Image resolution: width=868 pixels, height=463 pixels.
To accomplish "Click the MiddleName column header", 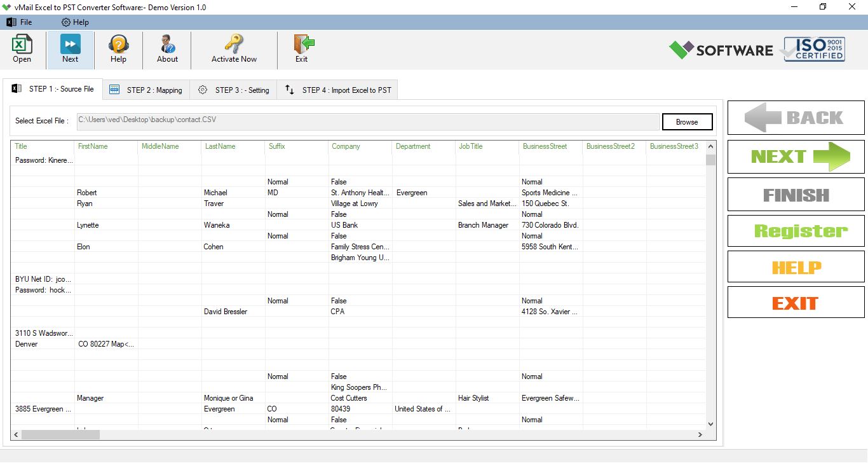I will click(x=170, y=146).
